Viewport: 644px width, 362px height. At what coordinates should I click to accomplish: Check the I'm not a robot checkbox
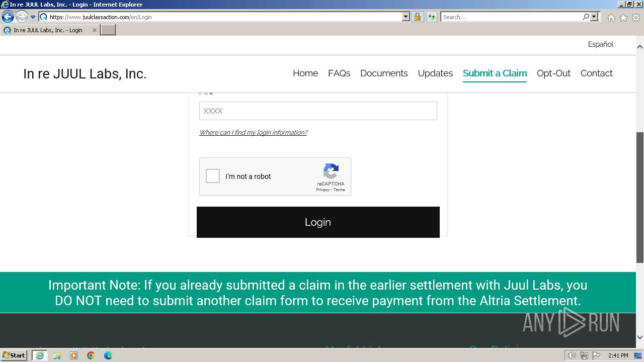point(213,176)
